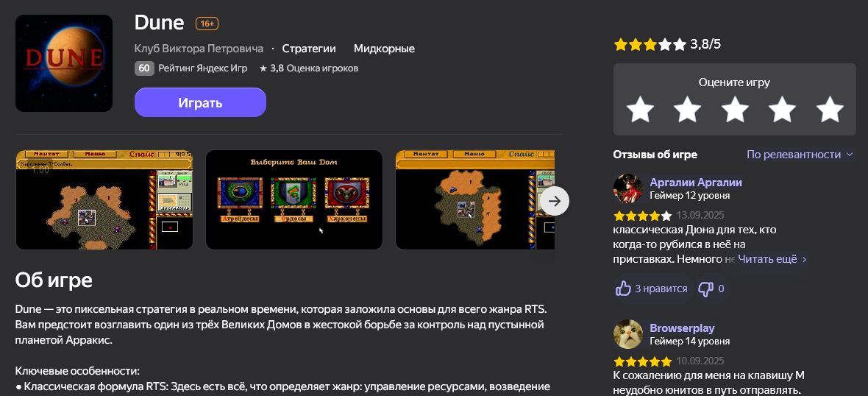This screenshot has width=868, height=396.
Task: Select the Стратегии category tag
Action: 309,49
